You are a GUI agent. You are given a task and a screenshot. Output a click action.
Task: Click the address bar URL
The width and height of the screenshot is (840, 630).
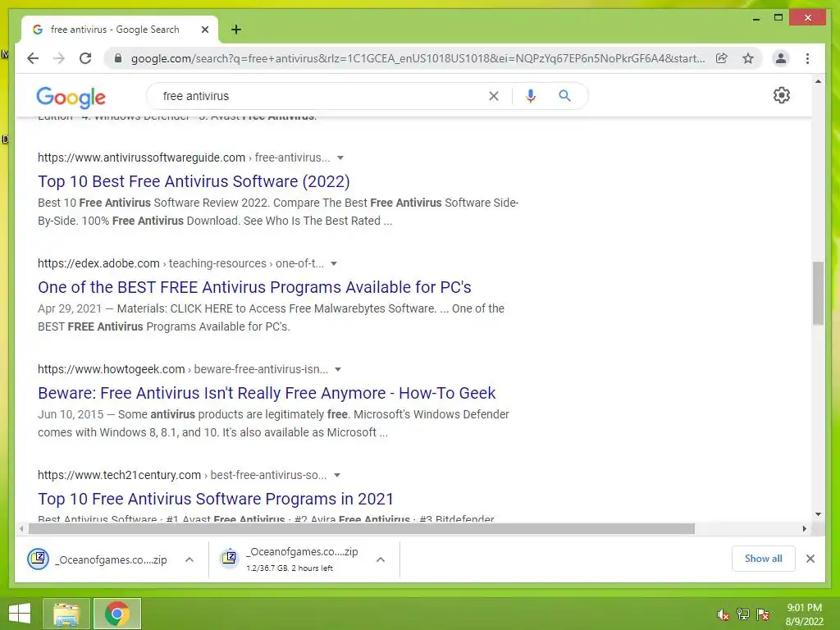click(x=418, y=58)
